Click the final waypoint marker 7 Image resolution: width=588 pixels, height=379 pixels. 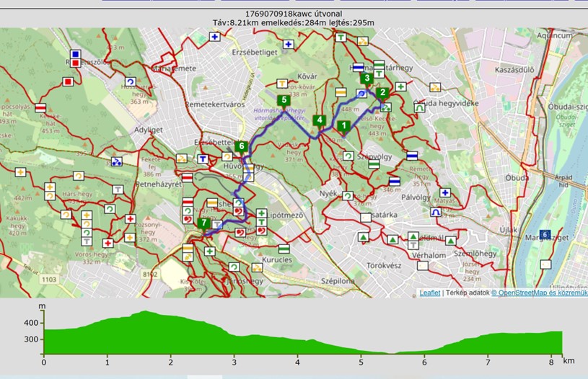coord(204,223)
